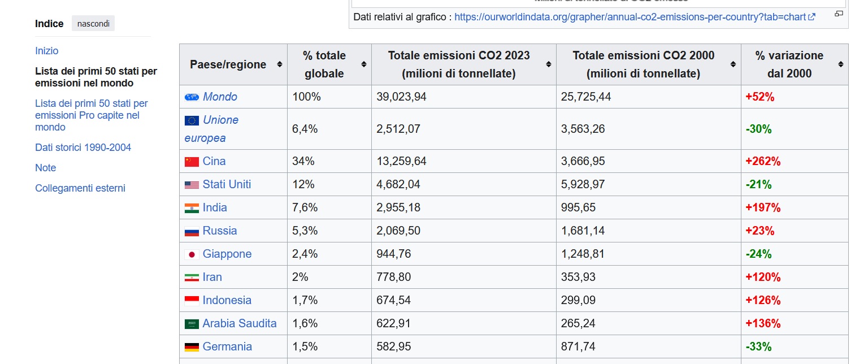Sort by % totale globale column
Screen dimensions: 868x364
click(364, 64)
